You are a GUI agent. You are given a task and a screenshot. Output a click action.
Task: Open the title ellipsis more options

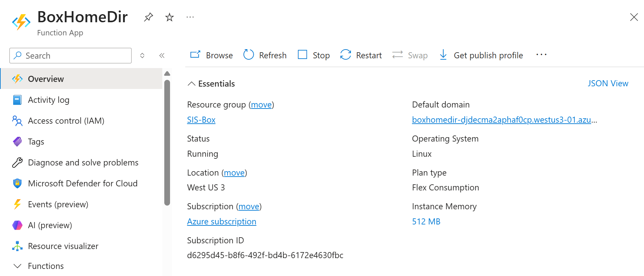click(x=190, y=17)
